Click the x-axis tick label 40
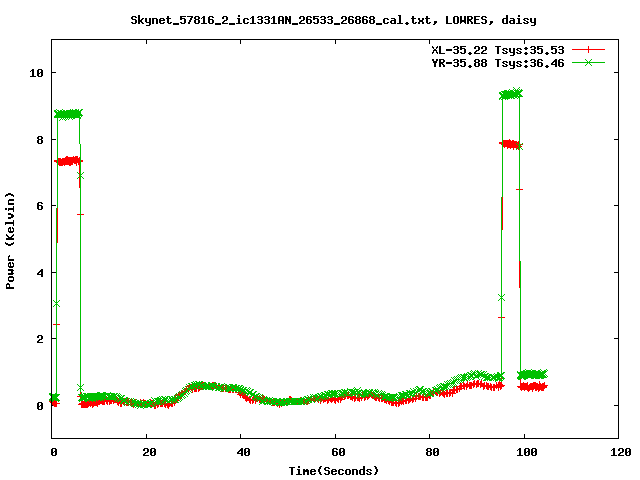The image size is (640, 480). pyautogui.click(x=243, y=452)
